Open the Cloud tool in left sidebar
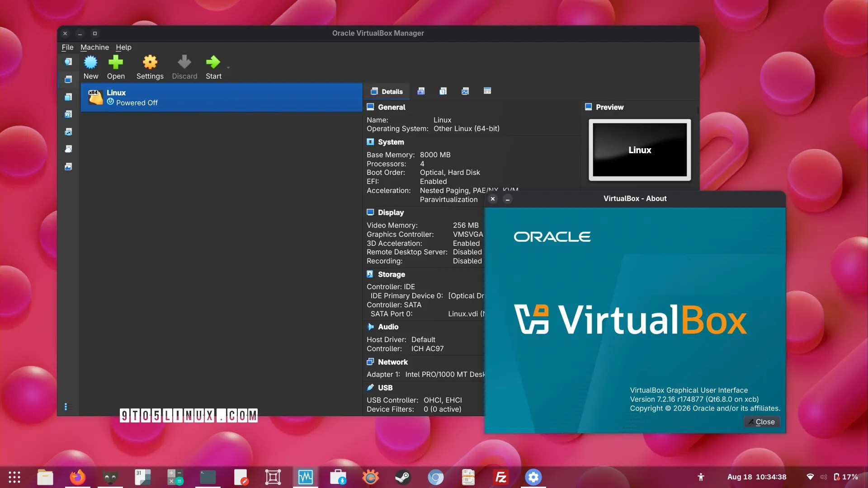The width and height of the screenshot is (868, 488). coord(68,149)
